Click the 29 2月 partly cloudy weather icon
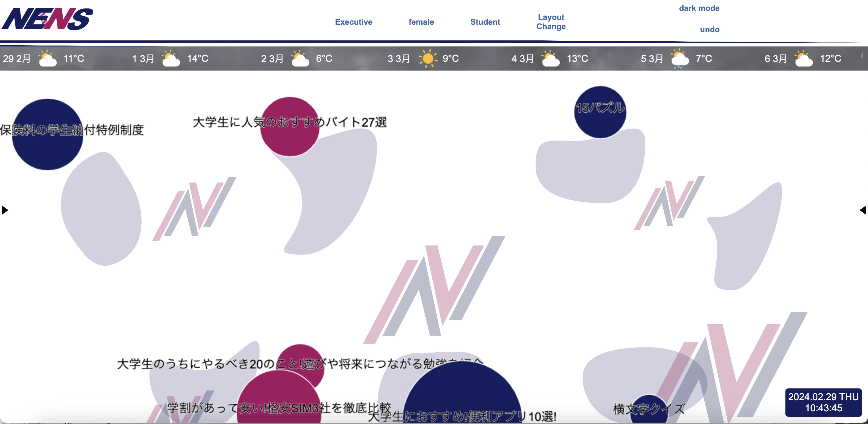 (47, 58)
